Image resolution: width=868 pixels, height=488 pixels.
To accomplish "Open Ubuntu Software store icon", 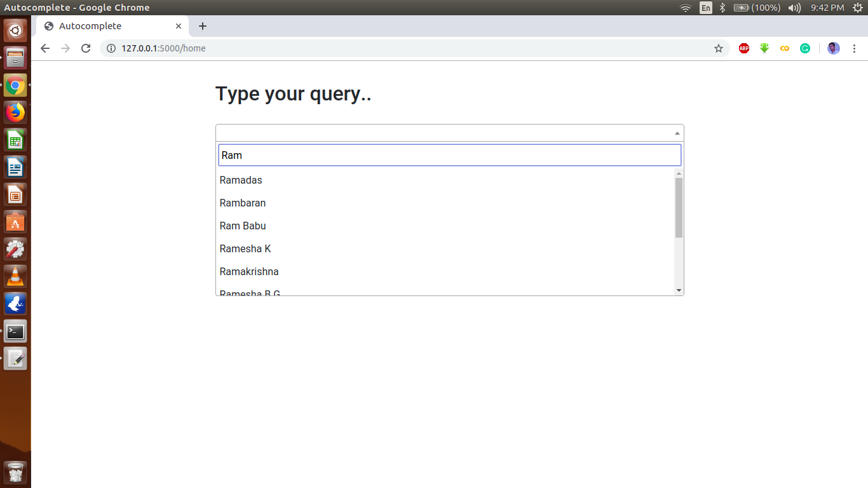I will point(15,222).
